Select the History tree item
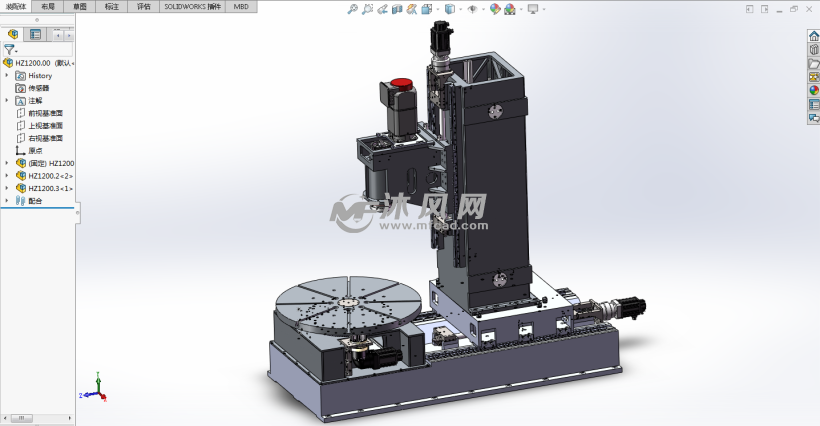820x426 pixels. [x=34, y=75]
